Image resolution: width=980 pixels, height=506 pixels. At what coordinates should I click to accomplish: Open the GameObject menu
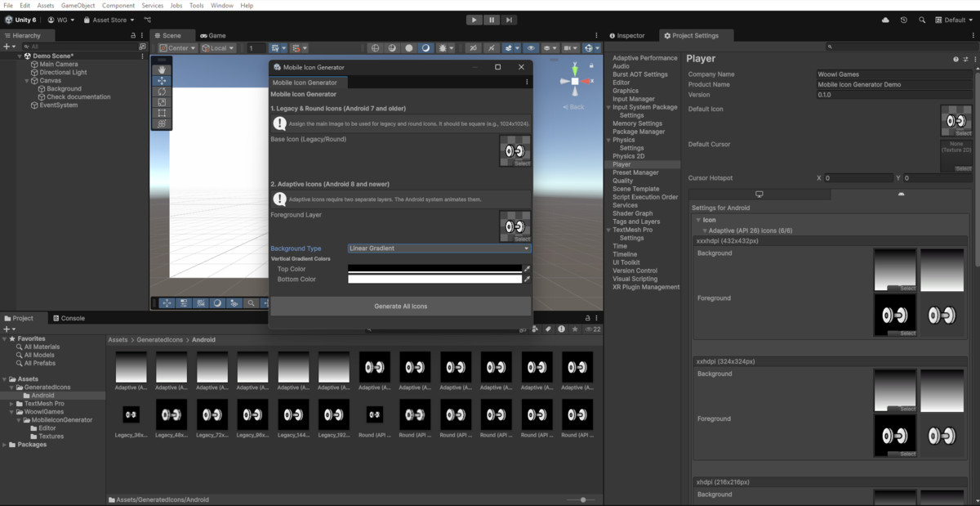coord(78,6)
